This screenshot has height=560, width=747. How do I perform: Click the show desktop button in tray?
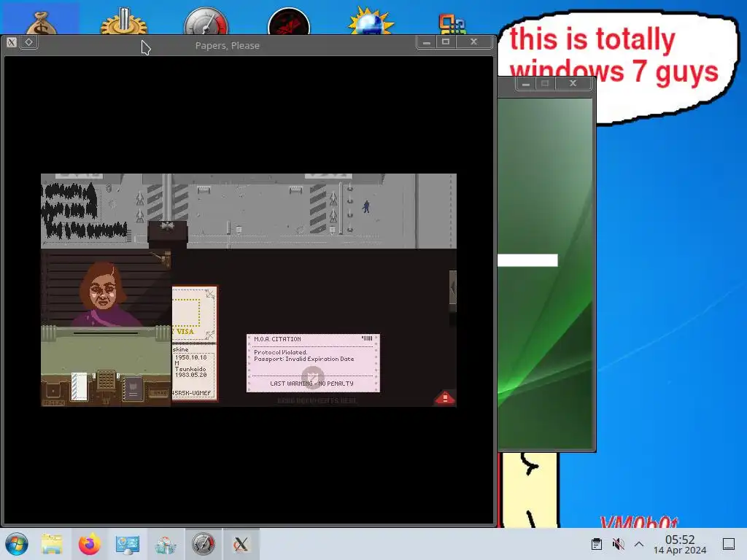tap(729, 544)
